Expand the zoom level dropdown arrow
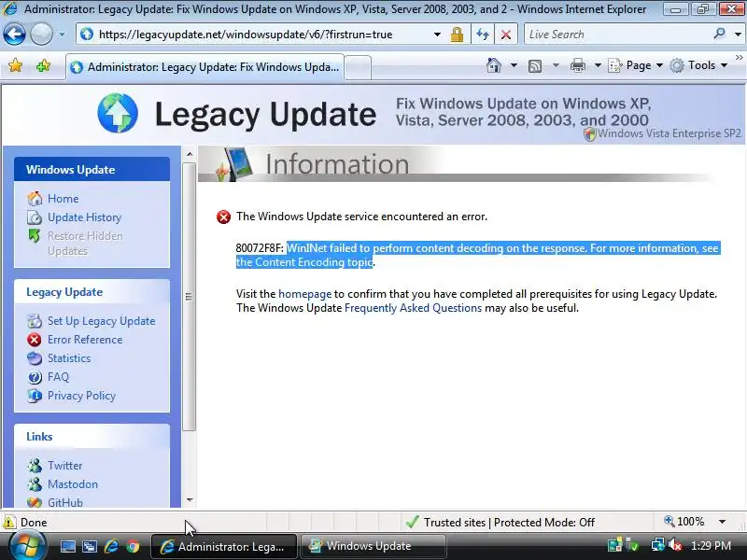The height and width of the screenshot is (560, 747). tap(722, 522)
